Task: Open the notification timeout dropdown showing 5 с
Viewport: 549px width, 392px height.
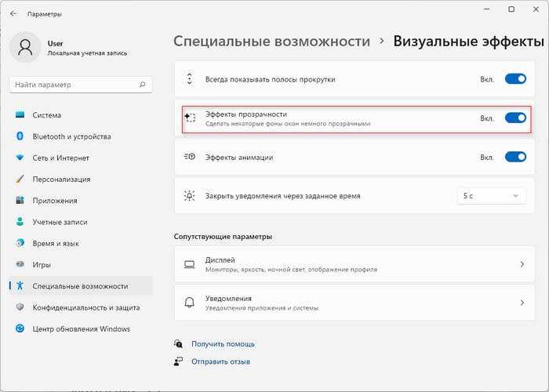Action: pos(492,196)
